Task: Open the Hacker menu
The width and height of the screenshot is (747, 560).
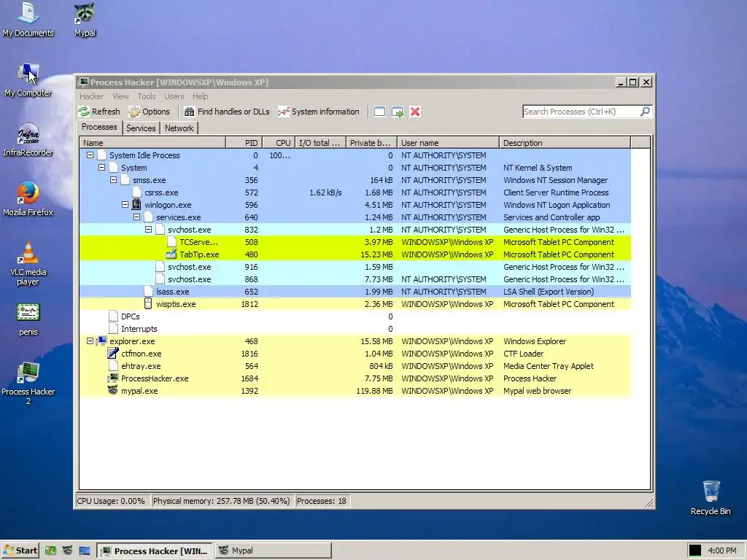Action: click(x=91, y=96)
